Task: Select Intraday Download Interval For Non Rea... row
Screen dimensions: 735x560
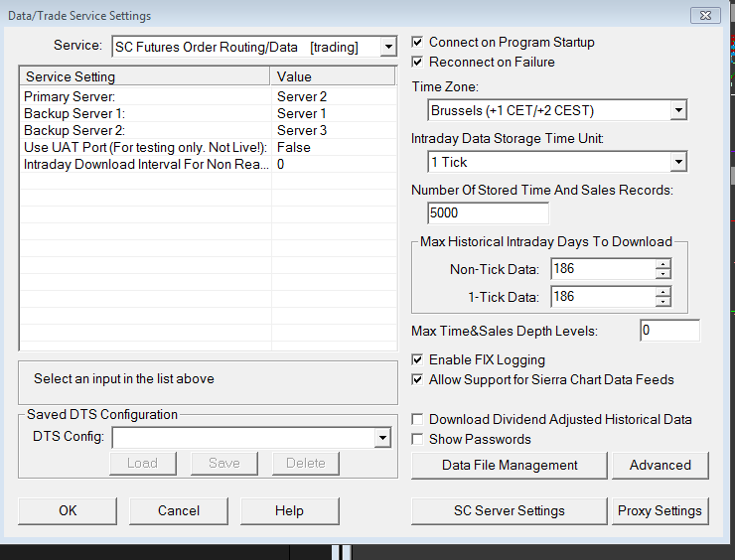Action: (x=209, y=164)
